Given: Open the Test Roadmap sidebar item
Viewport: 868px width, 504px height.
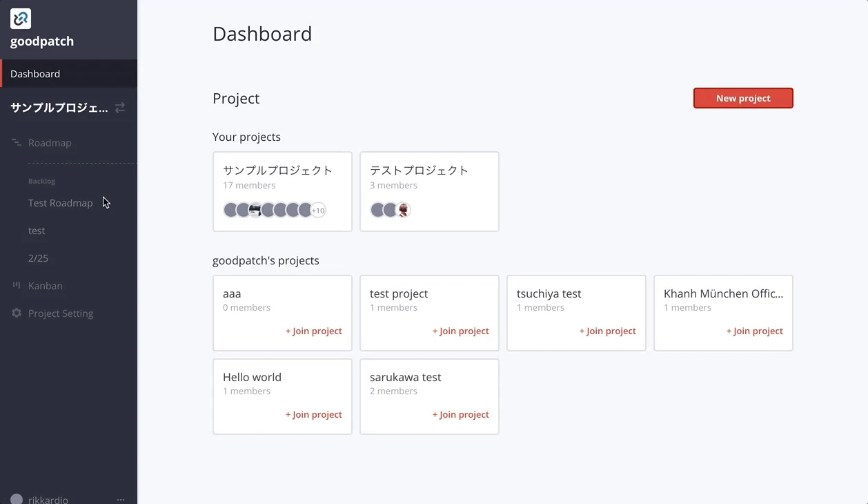Looking at the screenshot, I should pos(61,203).
